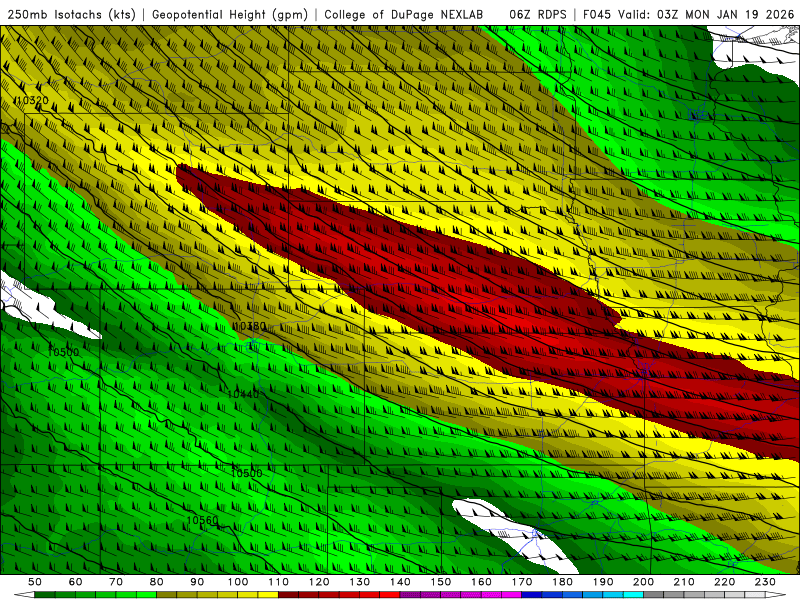The image size is (800, 600).
Task: Click the '60' value on the color scale
Action: tap(75, 582)
